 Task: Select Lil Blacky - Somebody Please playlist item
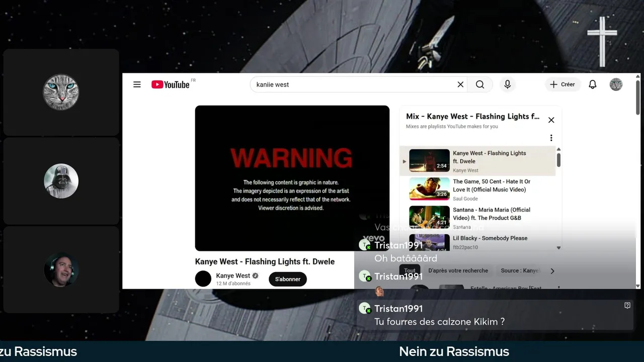pos(477,242)
